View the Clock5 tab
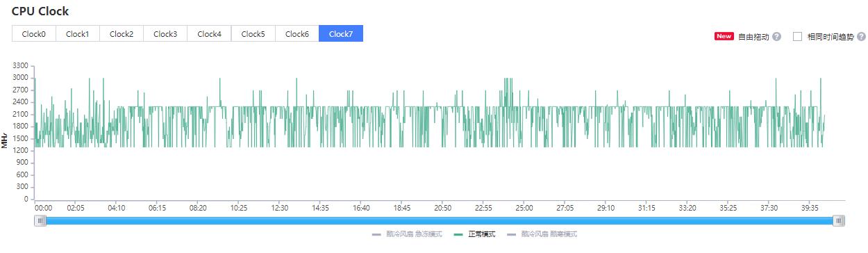868x253 pixels. pyautogui.click(x=253, y=33)
